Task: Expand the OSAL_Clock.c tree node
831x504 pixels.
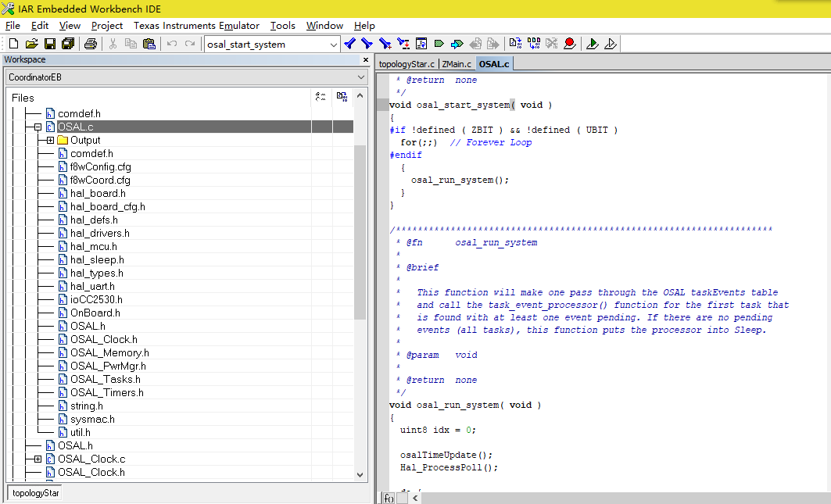Action: [38, 459]
